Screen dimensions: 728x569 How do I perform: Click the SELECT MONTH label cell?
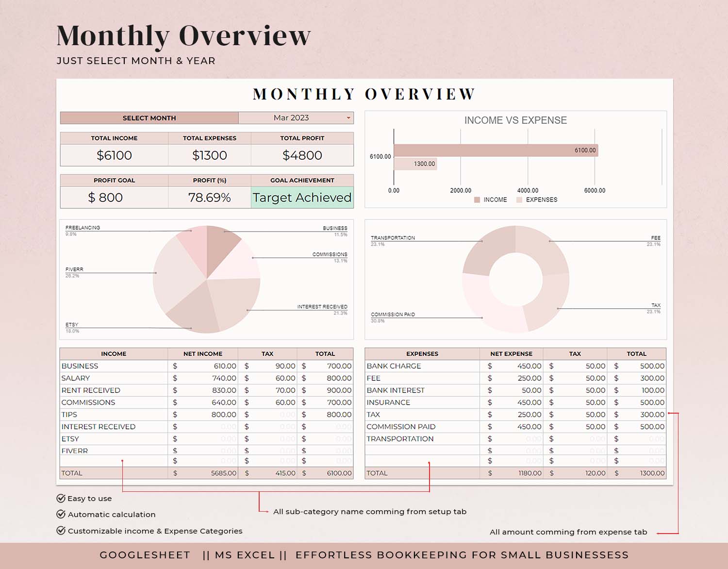[149, 118]
